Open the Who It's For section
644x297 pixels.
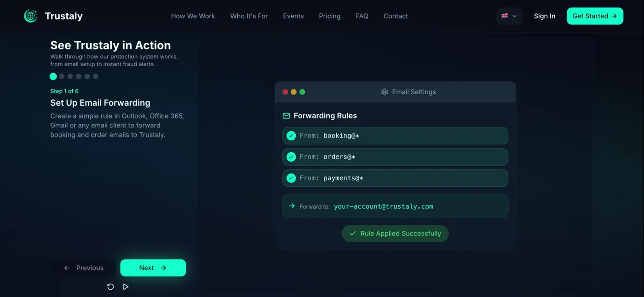pos(249,16)
